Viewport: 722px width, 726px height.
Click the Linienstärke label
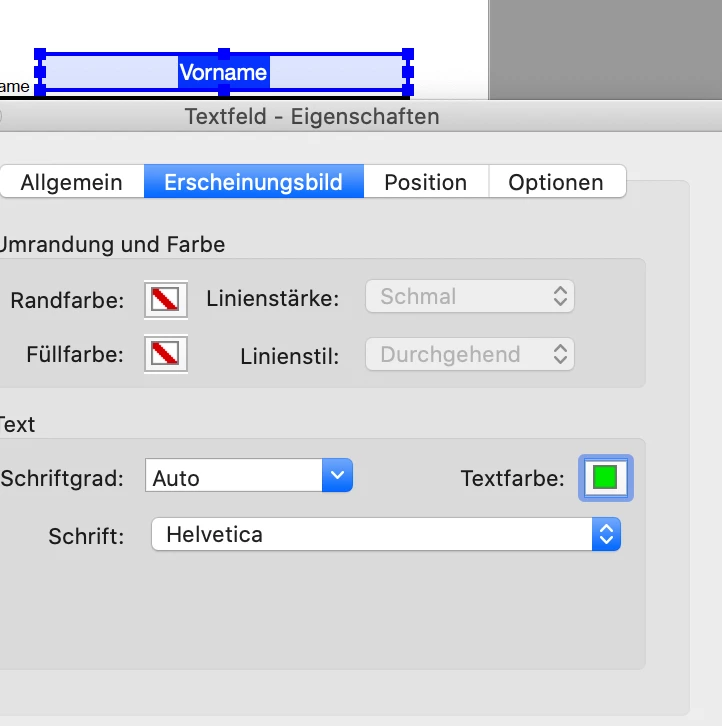coord(273,298)
